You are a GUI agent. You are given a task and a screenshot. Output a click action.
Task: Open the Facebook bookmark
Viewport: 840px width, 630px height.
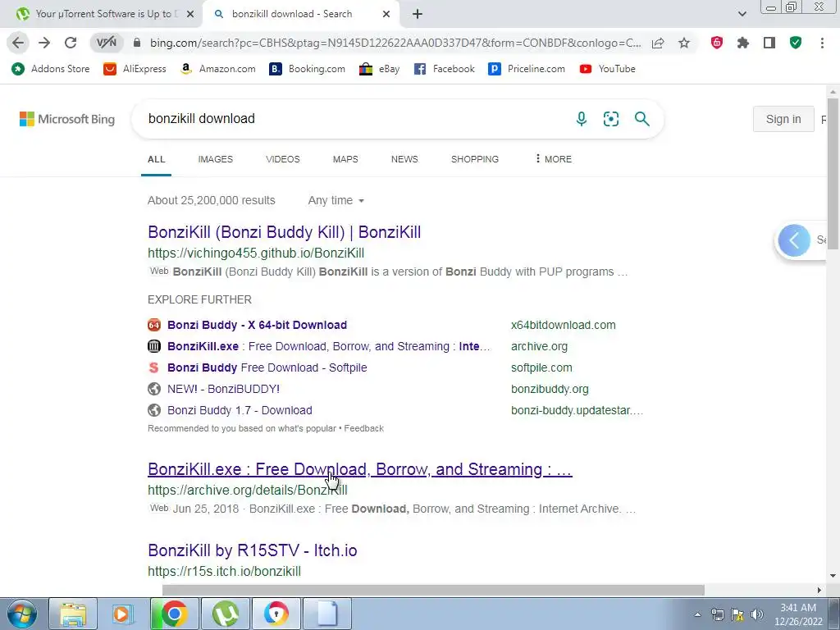coord(444,69)
